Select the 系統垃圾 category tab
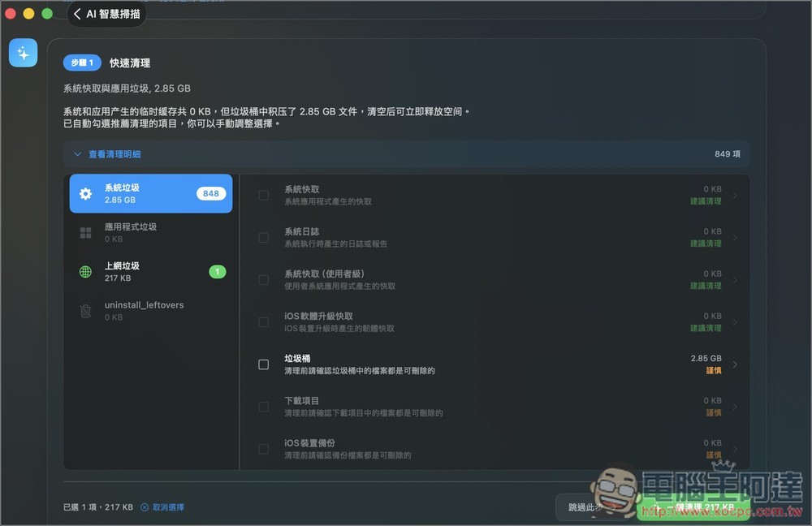This screenshot has width=812, height=526. tap(150, 193)
